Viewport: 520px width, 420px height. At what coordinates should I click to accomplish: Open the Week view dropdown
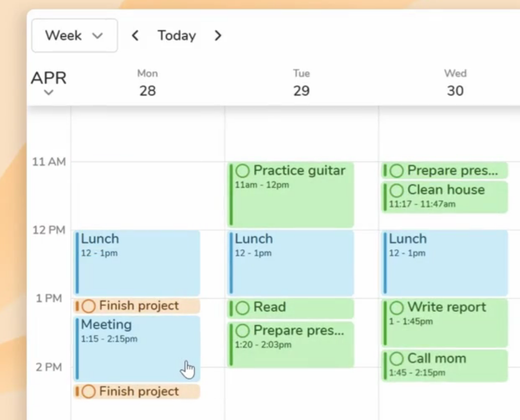pos(74,35)
